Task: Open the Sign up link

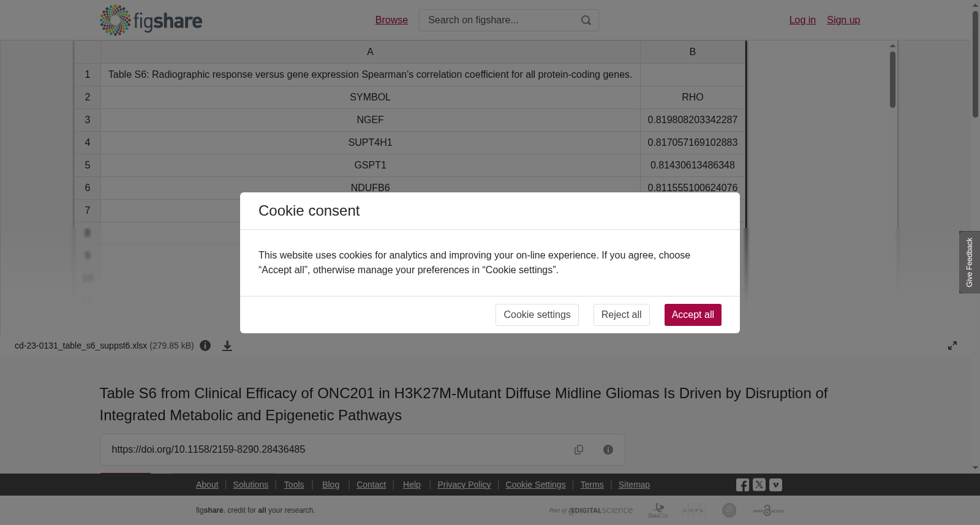Action: [x=843, y=20]
